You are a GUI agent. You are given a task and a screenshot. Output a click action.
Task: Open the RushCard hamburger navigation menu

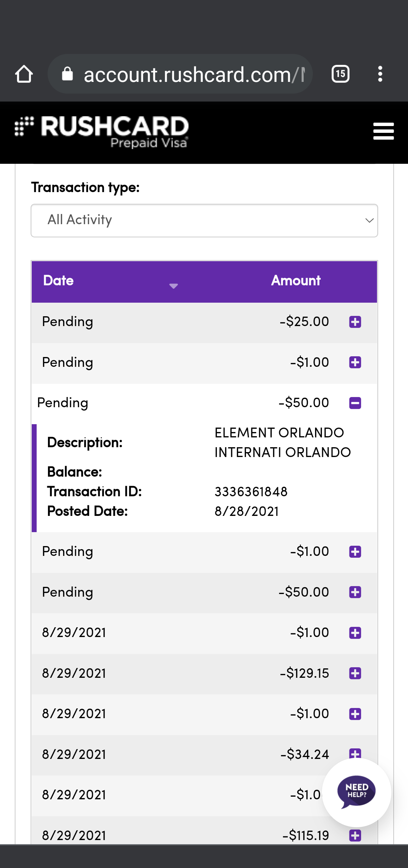(x=383, y=131)
